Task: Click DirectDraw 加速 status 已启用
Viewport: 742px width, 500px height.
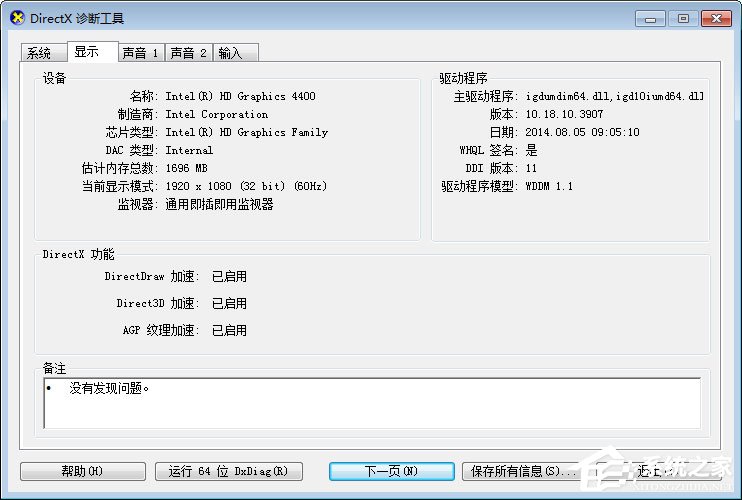Action: (x=229, y=276)
